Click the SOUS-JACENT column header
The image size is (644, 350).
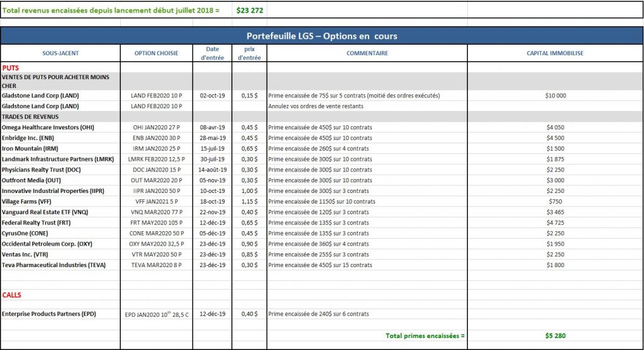coord(60,53)
